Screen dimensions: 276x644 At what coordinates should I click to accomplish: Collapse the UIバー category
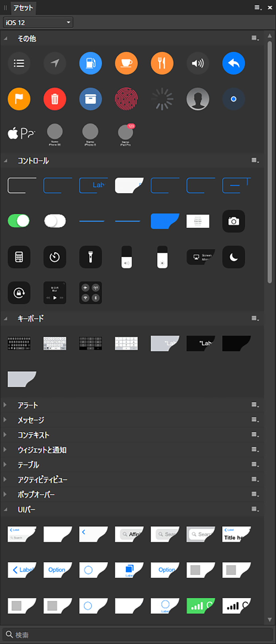(x=5, y=509)
